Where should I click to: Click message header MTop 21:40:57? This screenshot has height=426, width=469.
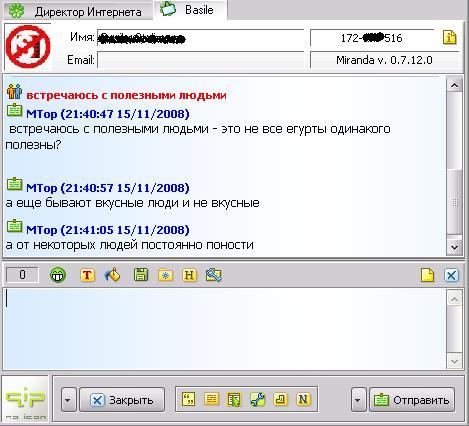point(108,188)
